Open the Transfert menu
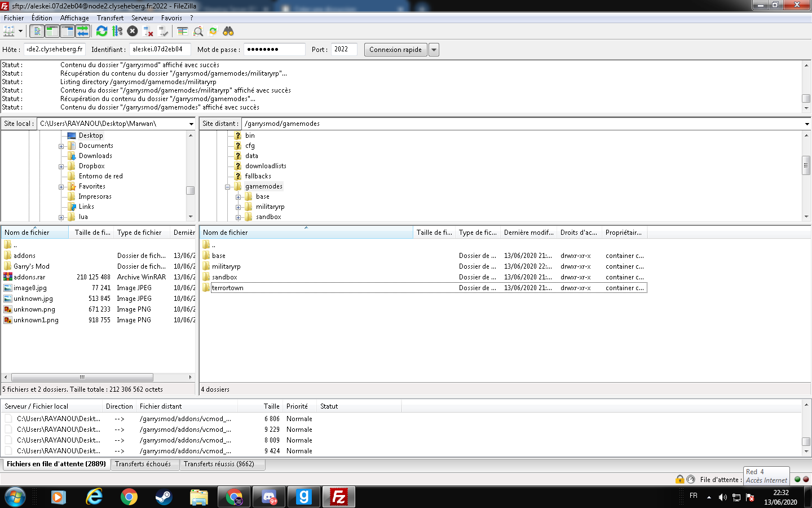The image size is (812, 508). 110,18
